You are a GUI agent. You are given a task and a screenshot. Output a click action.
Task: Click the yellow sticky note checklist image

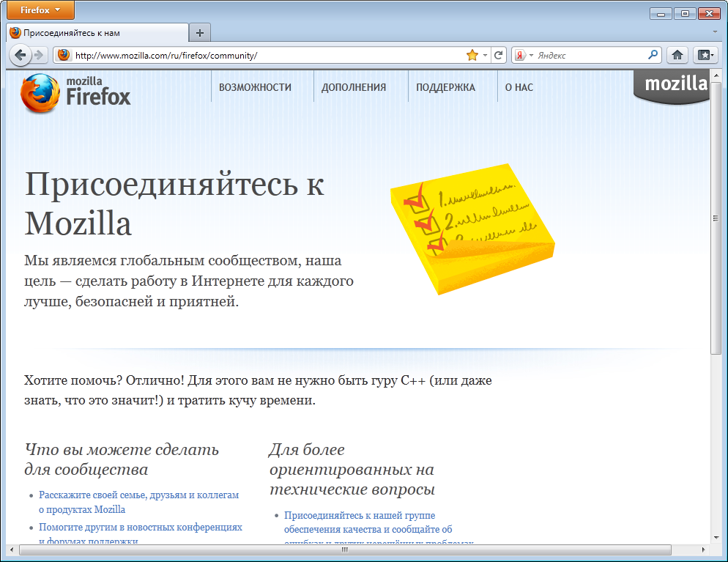click(472, 229)
